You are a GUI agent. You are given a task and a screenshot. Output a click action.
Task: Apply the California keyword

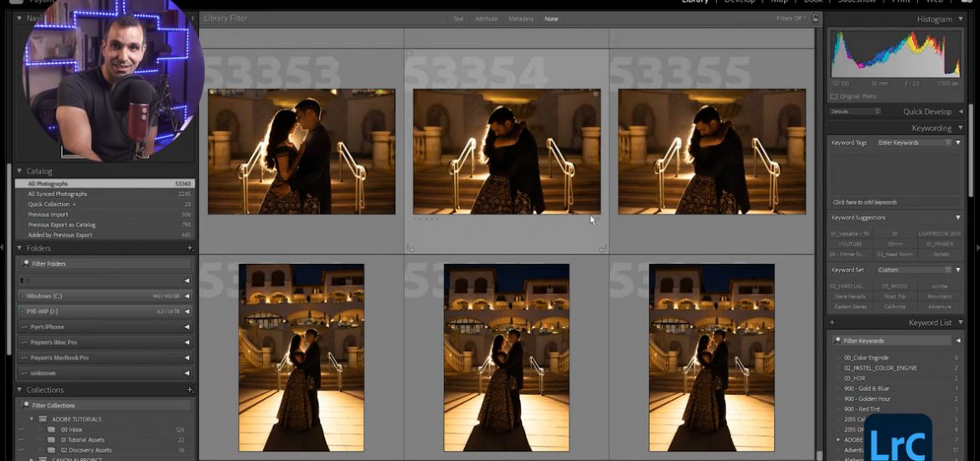pos(895,307)
